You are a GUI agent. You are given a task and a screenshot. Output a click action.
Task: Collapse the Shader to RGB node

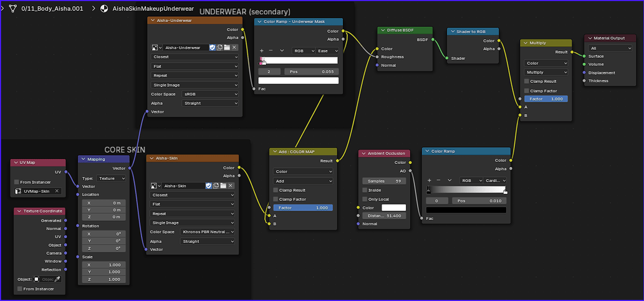(452, 31)
